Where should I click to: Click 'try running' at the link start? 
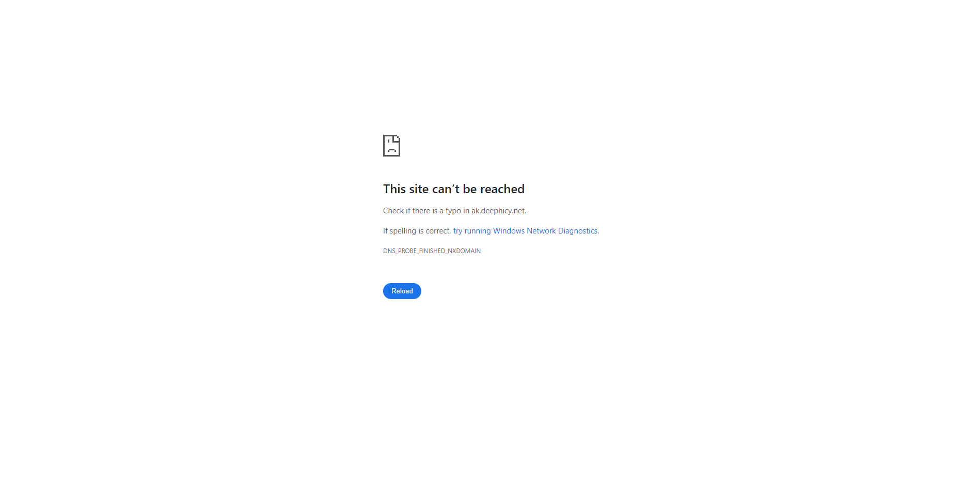(472, 231)
